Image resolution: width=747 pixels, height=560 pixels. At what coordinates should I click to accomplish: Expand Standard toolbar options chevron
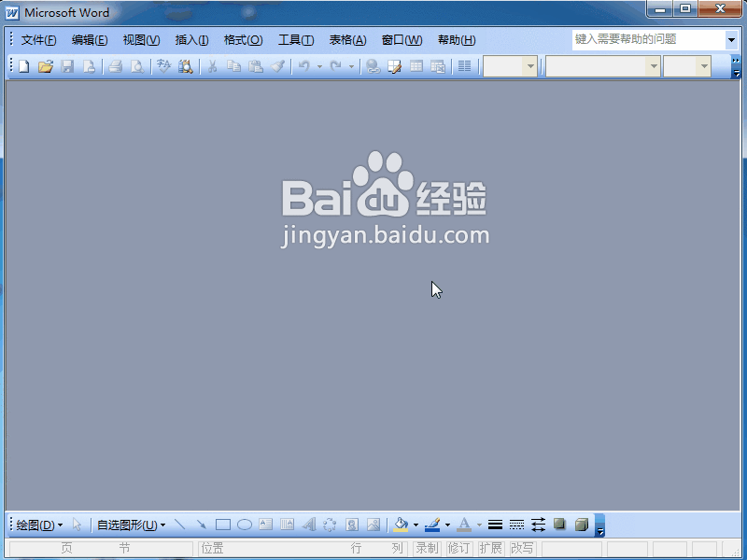(736, 66)
